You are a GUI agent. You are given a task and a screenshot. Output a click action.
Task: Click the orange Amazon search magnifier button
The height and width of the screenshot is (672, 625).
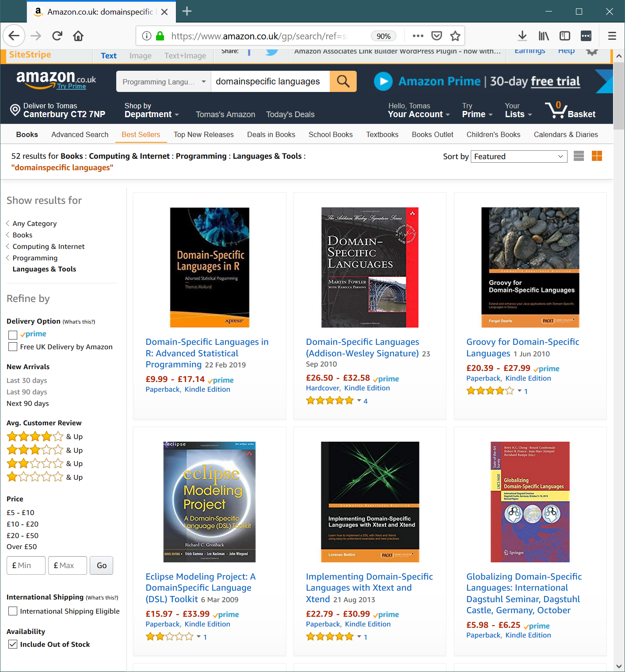(343, 81)
